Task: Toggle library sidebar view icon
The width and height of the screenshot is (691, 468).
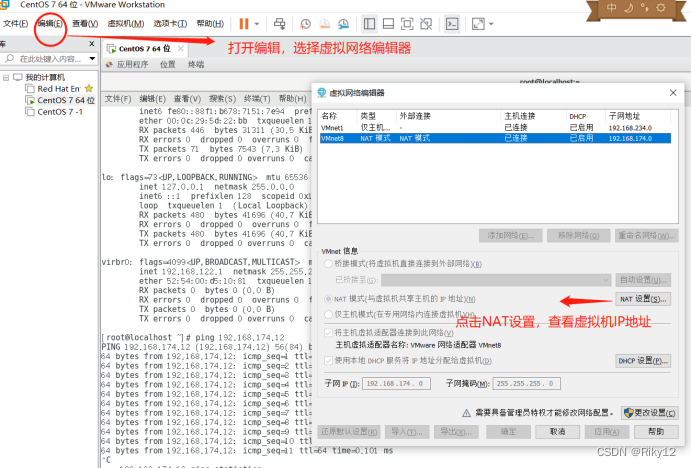Action: [369, 24]
